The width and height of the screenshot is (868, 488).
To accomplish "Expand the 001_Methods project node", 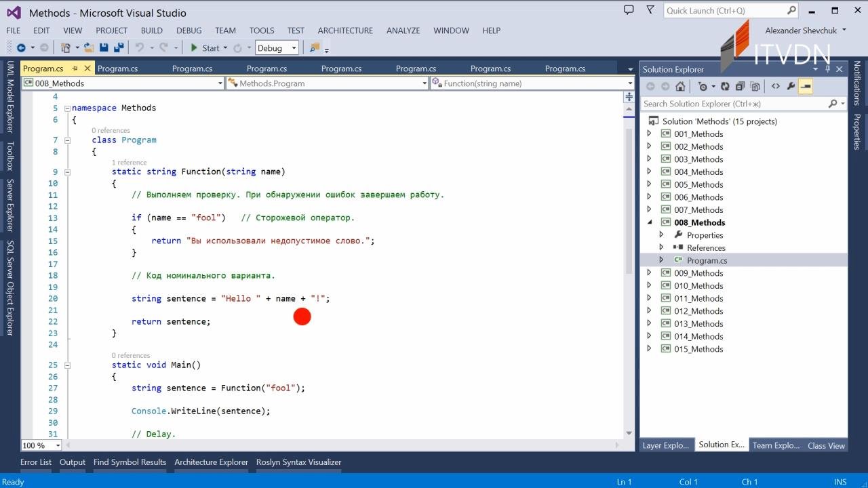I will pos(650,134).
